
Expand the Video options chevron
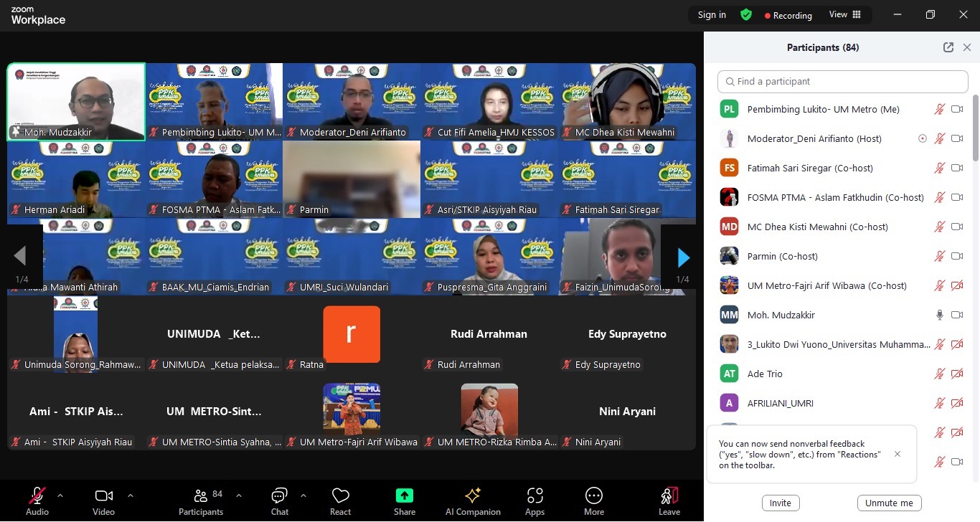[x=130, y=495]
